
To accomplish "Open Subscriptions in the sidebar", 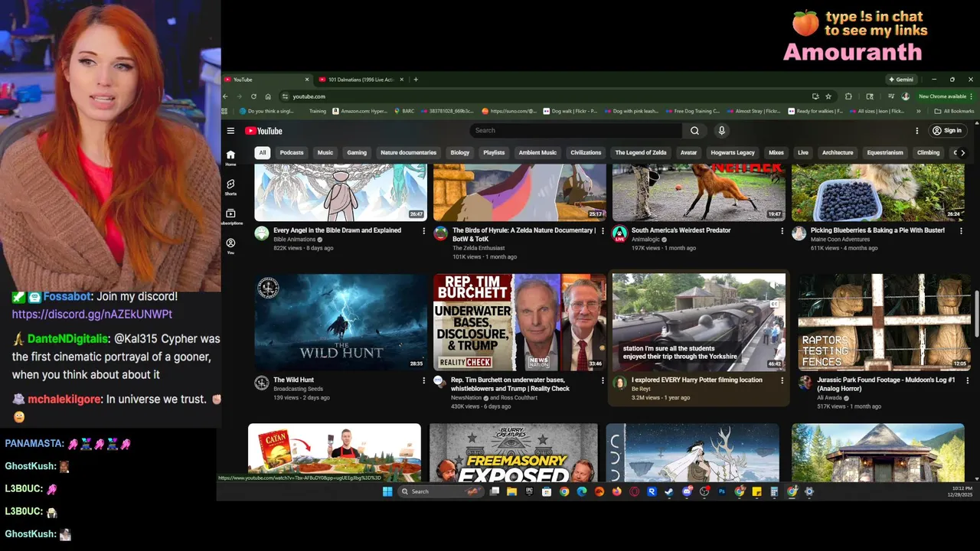I will pos(230,217).
